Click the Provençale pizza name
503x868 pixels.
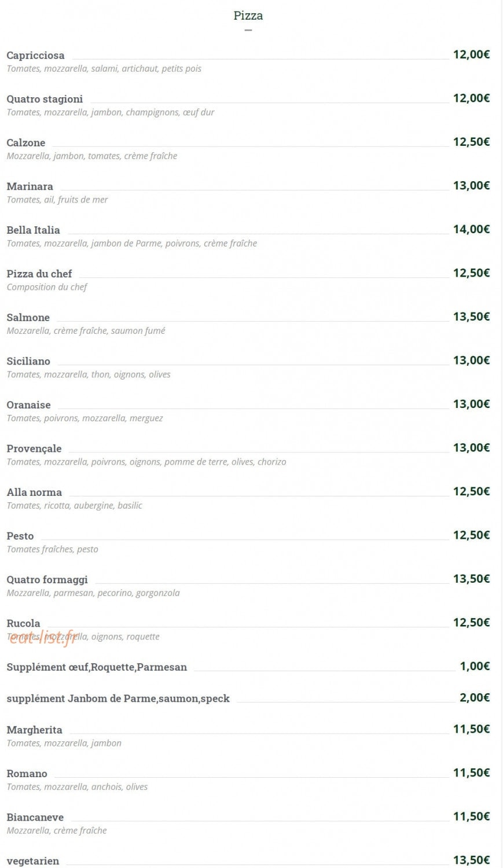coord(34,448)
